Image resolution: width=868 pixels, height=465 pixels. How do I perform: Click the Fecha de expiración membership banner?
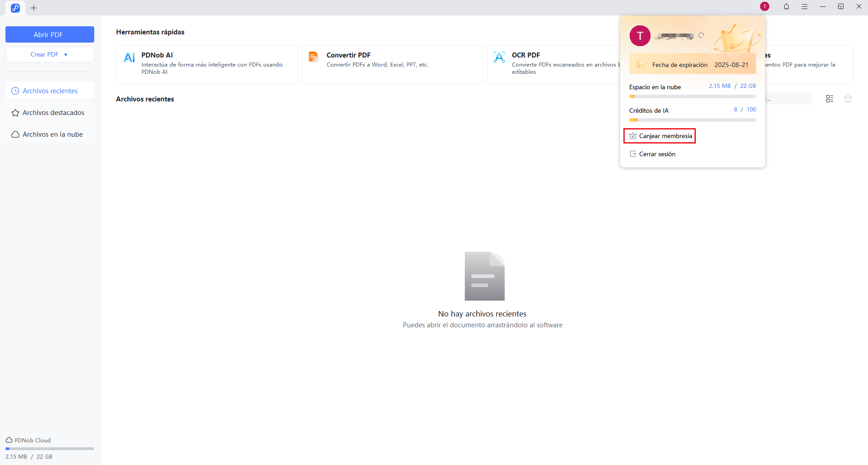coord(692,64)
